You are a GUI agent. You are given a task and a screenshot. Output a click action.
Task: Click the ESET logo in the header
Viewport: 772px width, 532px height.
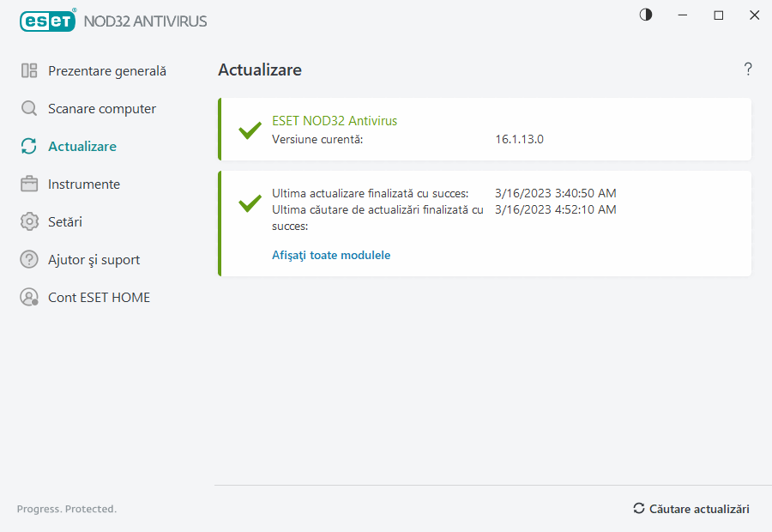coord(48,21)
